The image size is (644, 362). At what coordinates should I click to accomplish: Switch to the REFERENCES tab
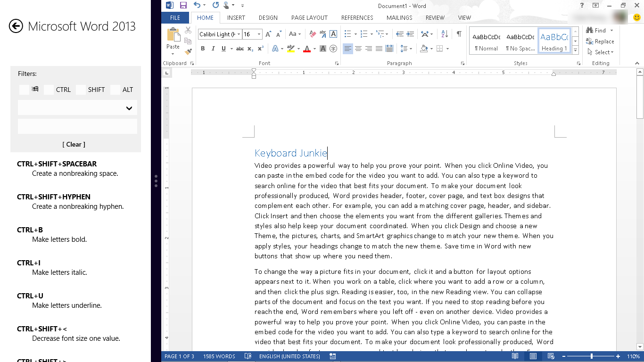pos(357,18)
